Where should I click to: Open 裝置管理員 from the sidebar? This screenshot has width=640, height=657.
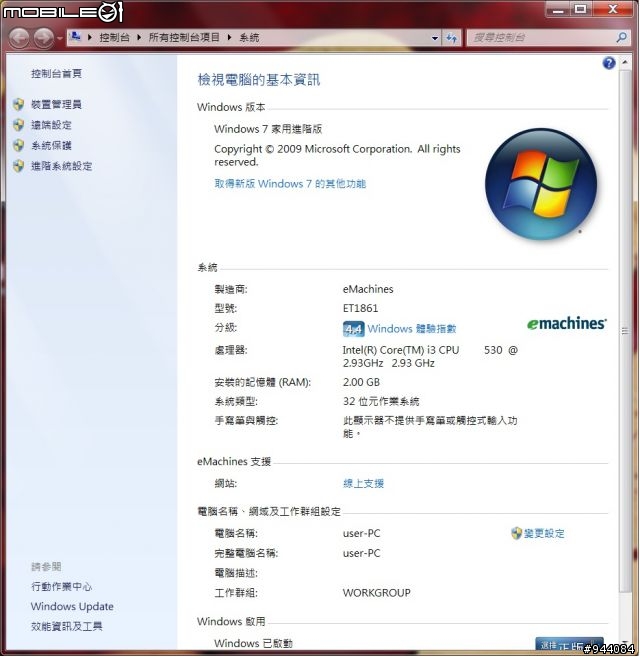click(x=56, y=104)
